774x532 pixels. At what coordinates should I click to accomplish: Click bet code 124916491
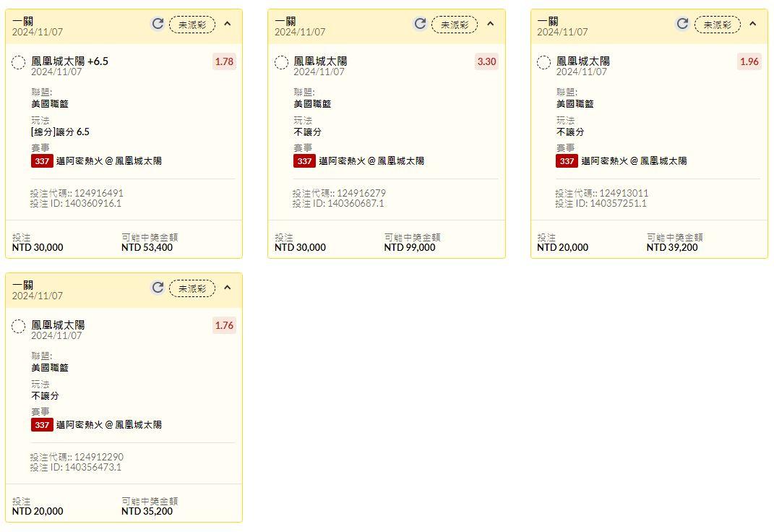(x=99, y=193)
